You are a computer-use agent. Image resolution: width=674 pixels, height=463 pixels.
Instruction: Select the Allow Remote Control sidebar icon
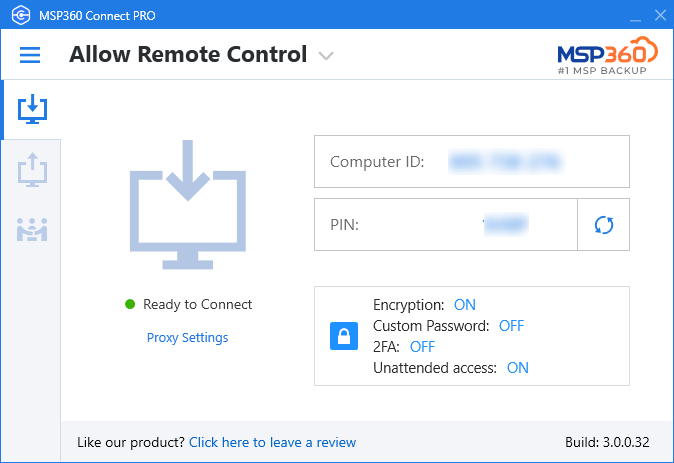pos(32,109)
